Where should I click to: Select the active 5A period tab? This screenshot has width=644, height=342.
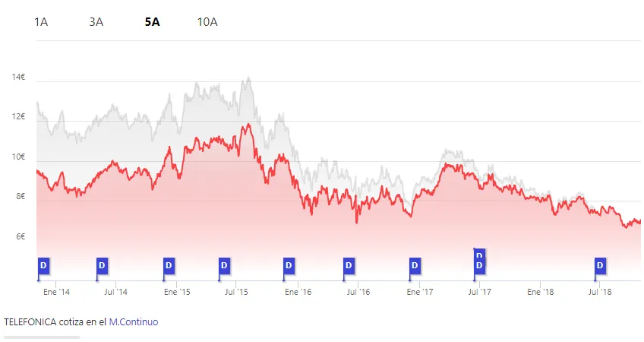(x=152, y=21)
